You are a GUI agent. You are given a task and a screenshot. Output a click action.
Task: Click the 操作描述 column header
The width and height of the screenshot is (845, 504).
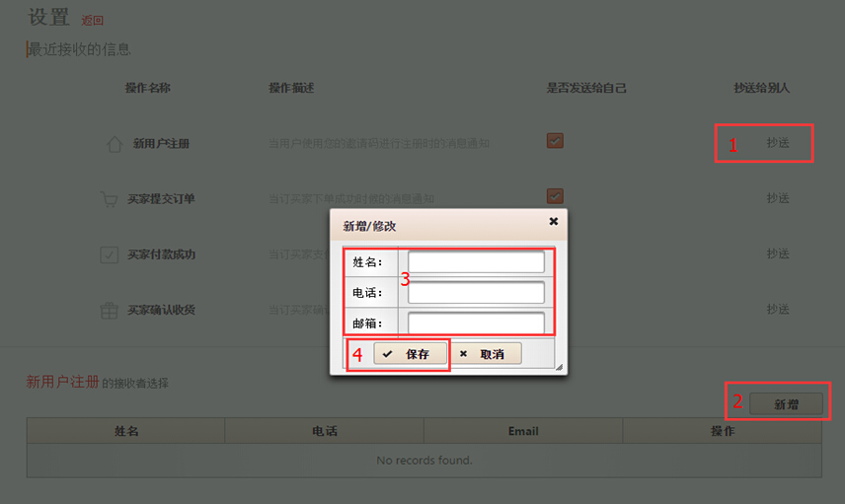pos(291,88)
